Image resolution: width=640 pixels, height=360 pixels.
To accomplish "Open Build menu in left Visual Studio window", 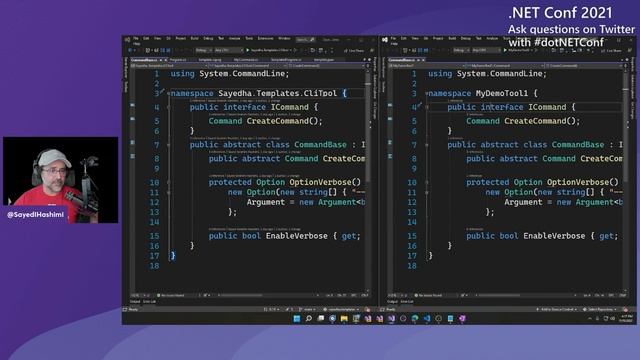I will point(194,38).
